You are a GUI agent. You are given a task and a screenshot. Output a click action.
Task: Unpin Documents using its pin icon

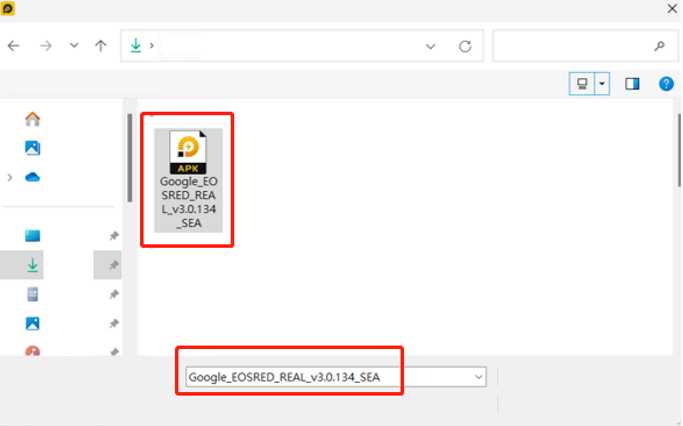point(114,294)
